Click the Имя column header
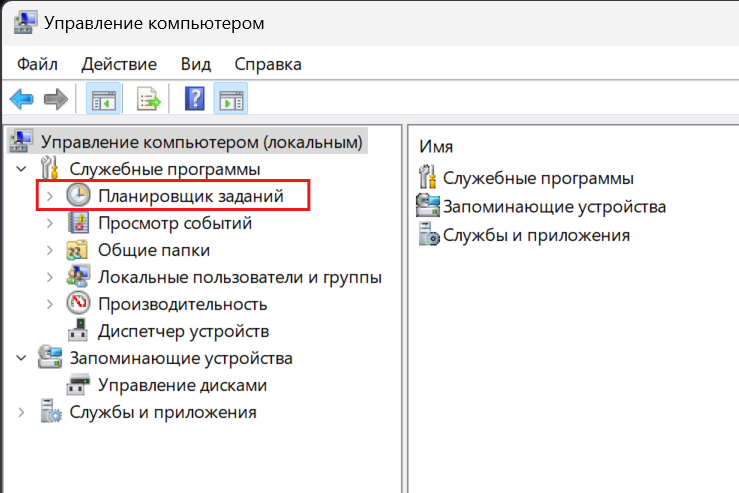The image size is (739, 493). point(436,146)
